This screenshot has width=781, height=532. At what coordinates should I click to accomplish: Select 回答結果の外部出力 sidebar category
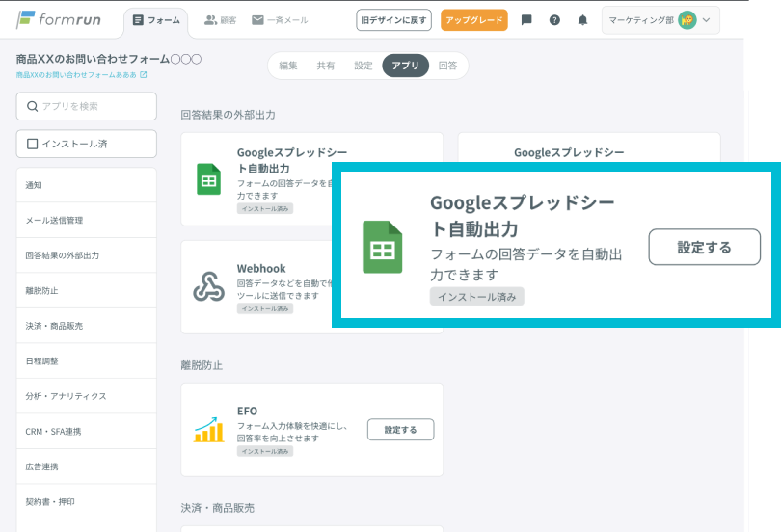(87, 255)
